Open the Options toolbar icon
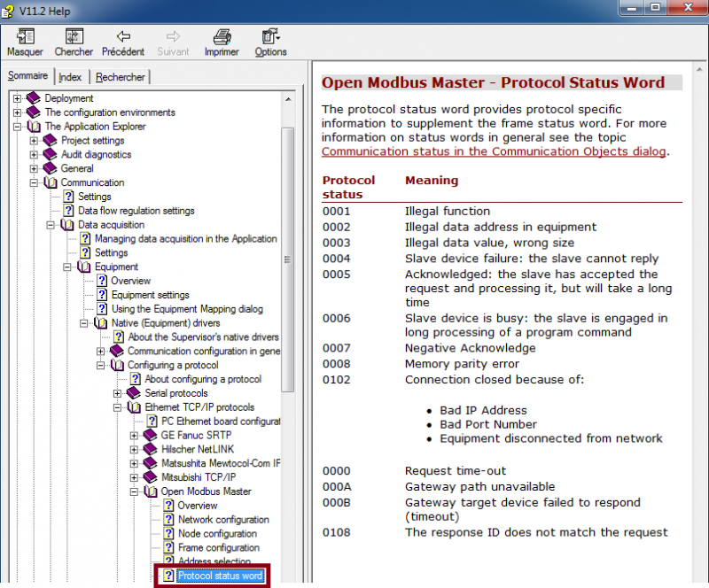The width and height of the screenshot is (709, 588). (x=270, y=36)
